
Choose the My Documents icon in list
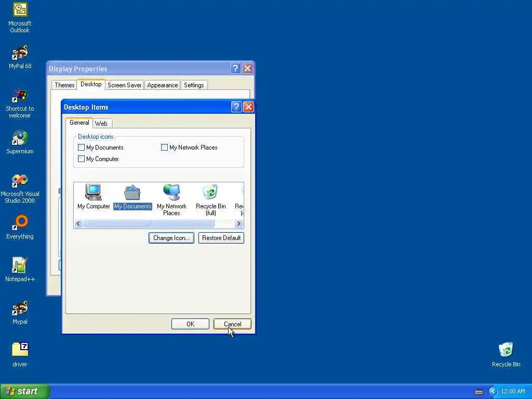(x=132, y=197)
